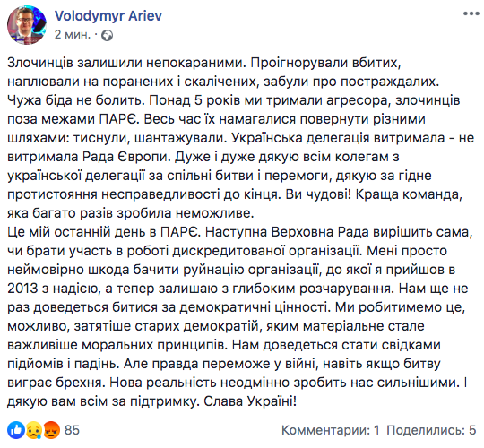Click the words 'Українська делегація витримала'
Viewport: 484px width, 448px height.
point(338,138)
